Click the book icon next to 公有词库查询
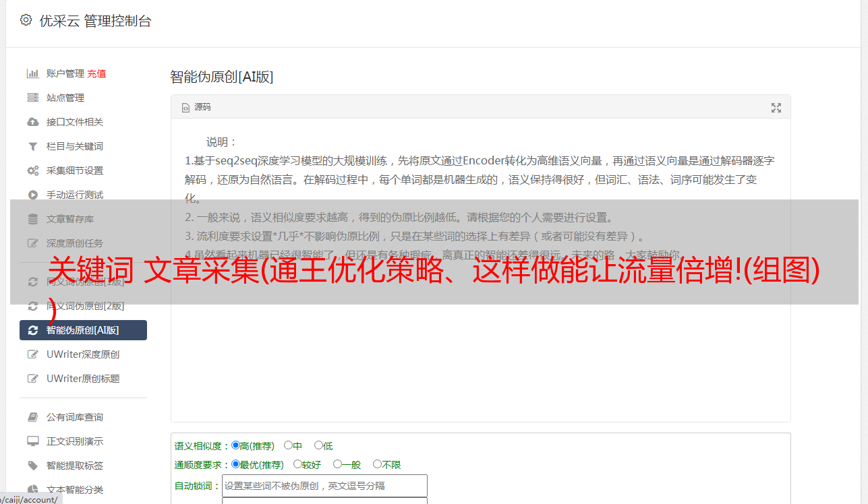This screenshot has width=868, height=504. [x=32, y=417]
